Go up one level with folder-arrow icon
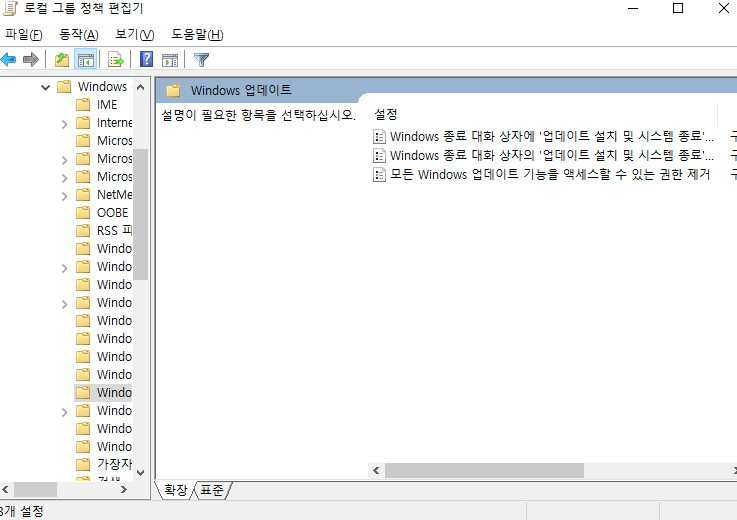The width and height of the screenshot is (737, 520). 62,60
